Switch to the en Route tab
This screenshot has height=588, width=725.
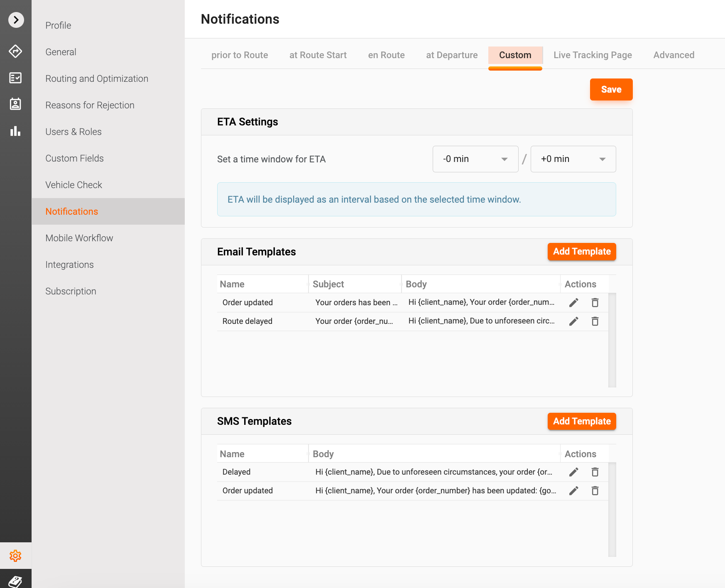point(386,55)
